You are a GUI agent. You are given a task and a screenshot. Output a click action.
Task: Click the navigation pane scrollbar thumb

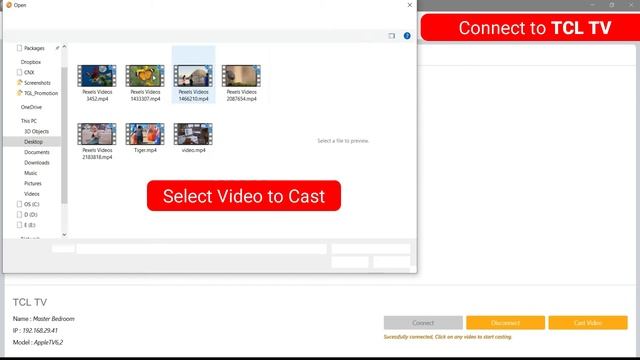click(x=64, y=135)
